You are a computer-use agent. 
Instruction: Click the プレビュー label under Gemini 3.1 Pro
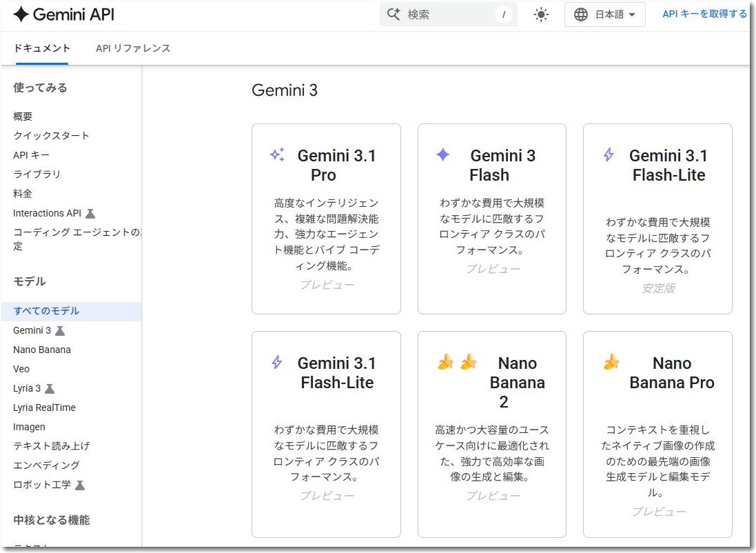pos(327,285)
